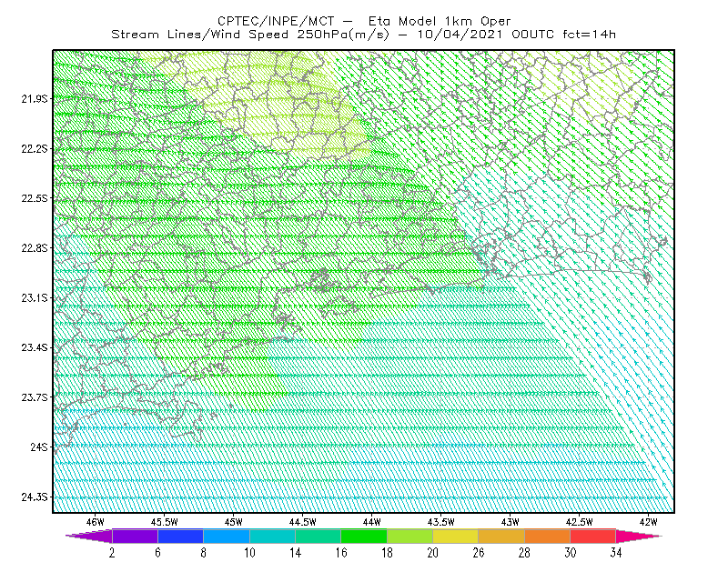Click the gold 26-28 colorbar segment
This screenshot has width=728, height=562.
pos(501,536)
